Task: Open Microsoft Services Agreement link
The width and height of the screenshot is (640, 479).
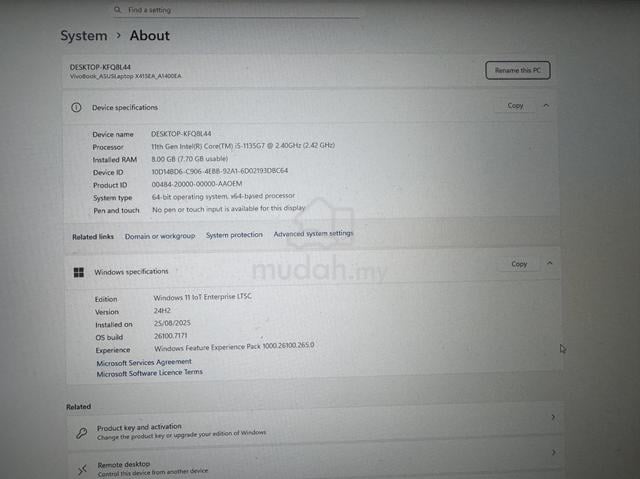Action: [x=144, y=362]
